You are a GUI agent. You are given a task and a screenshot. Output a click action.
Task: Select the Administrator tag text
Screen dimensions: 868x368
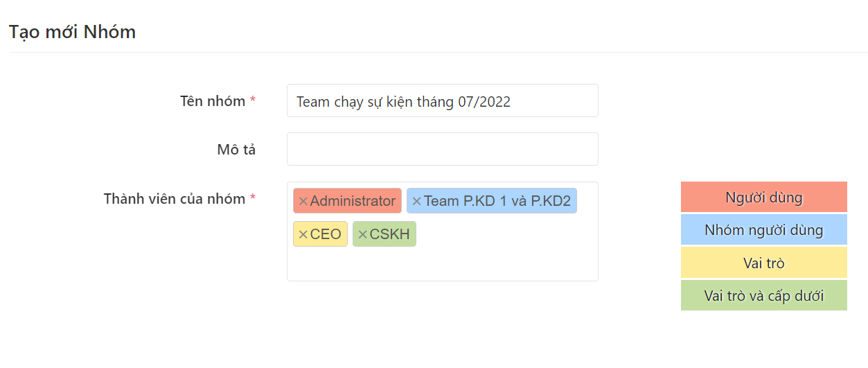353,202
